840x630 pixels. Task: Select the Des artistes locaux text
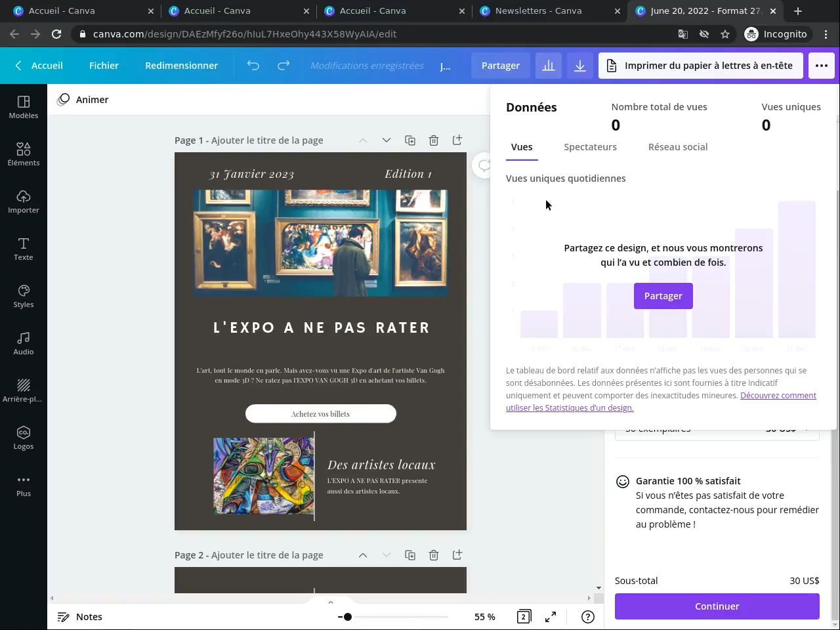[381, 465]
